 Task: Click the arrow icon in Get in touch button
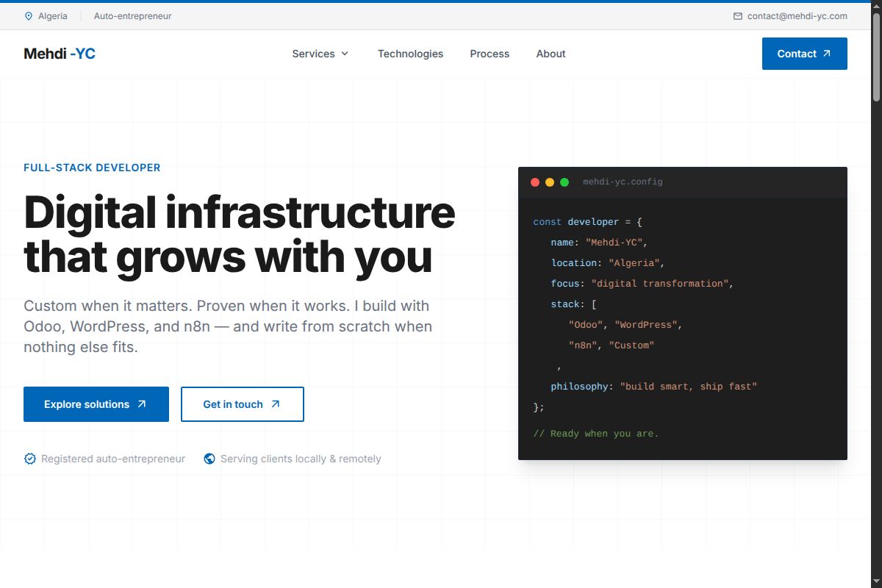click(x=276, y=404)
